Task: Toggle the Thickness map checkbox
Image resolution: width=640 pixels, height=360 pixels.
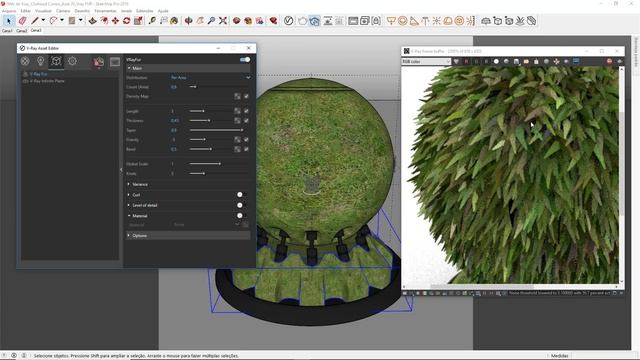Action: (246, 120)
